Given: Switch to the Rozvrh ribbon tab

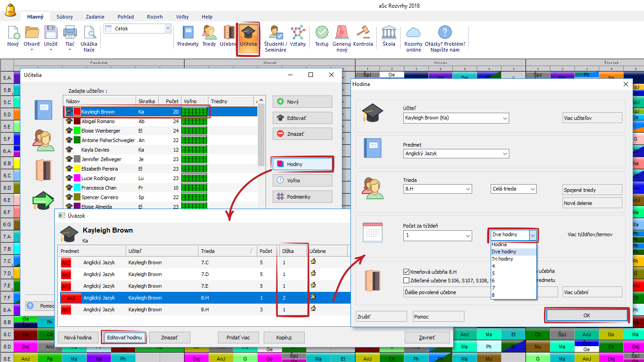Looking at the screenshot, I should (x=155, y=17).
